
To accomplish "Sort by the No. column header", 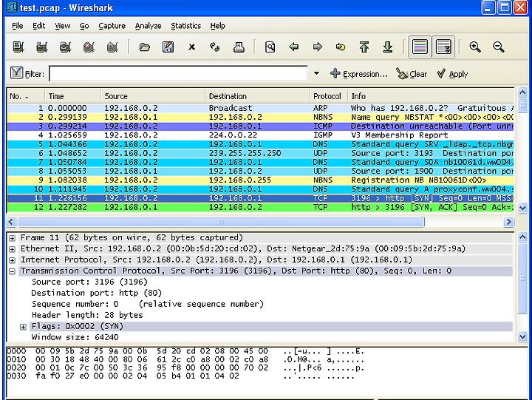I will tap(25, 96).
